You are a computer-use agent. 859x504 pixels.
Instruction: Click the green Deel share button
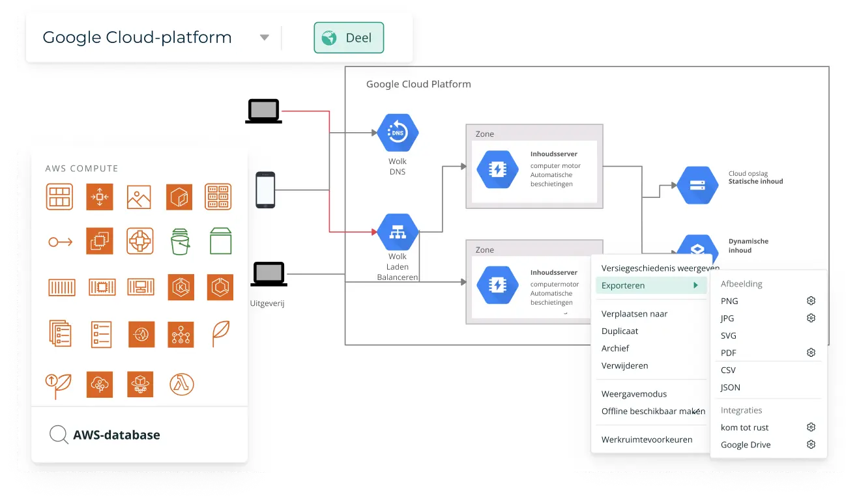coord(349,38)
